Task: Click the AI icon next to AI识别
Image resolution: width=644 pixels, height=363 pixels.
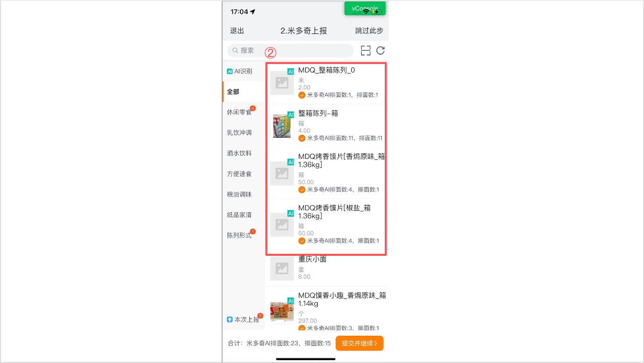Action: tap(230, 71)
